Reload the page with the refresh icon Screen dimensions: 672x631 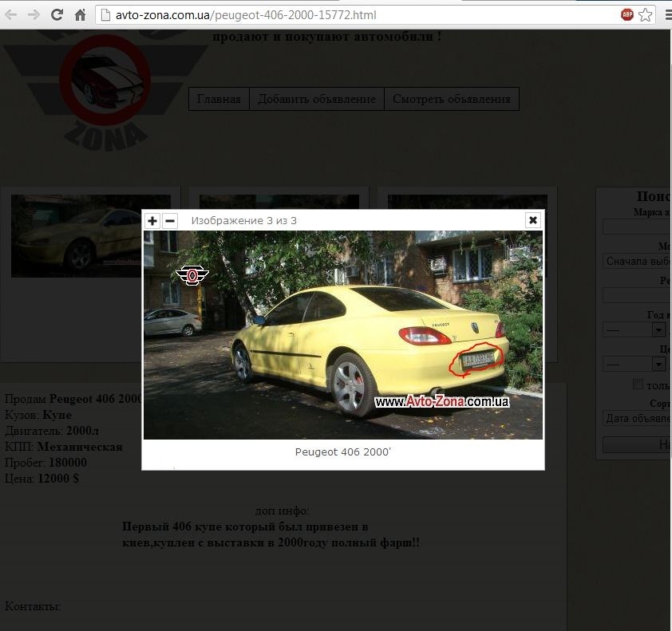coord(57,14)
